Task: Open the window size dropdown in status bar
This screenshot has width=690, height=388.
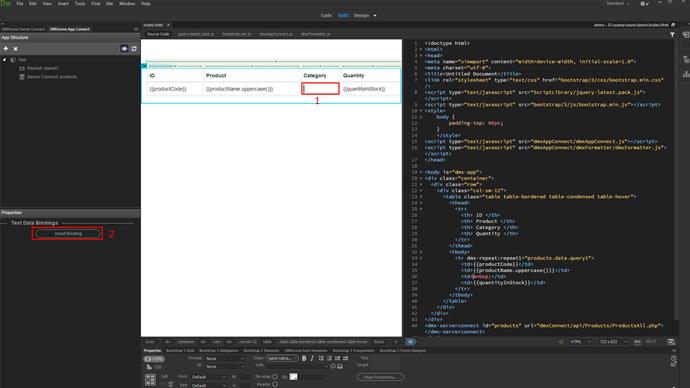Action: (612, 342)
